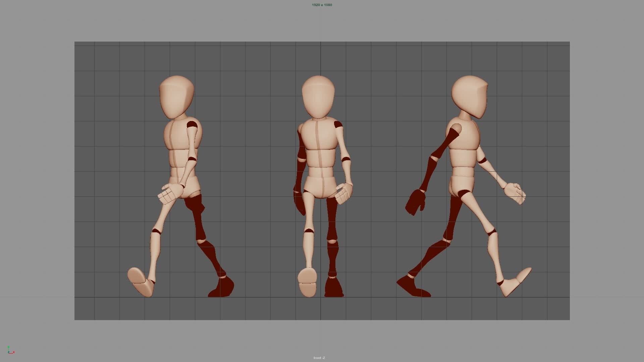Image resolution: width=644 pixels, height=362 pixels.
Task: Select the head of the left walking character
Action: (x=177, y=97)
